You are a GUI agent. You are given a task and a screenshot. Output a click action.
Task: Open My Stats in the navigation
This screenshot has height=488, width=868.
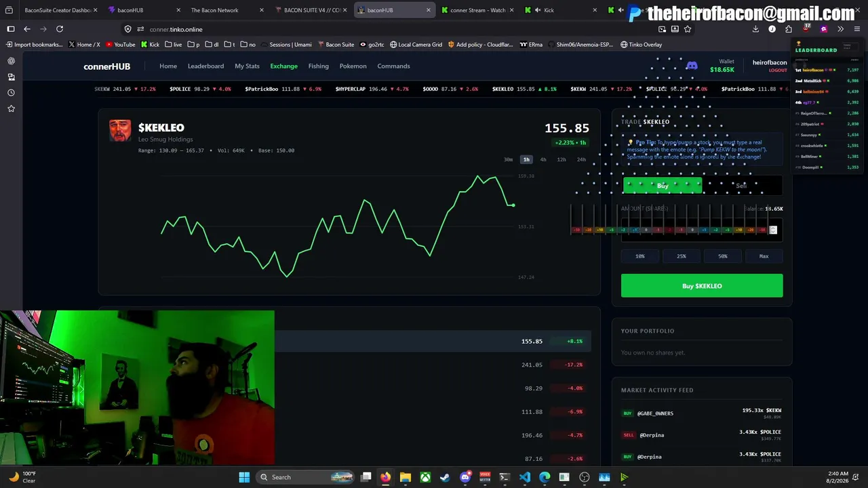(x=247, y=66)
